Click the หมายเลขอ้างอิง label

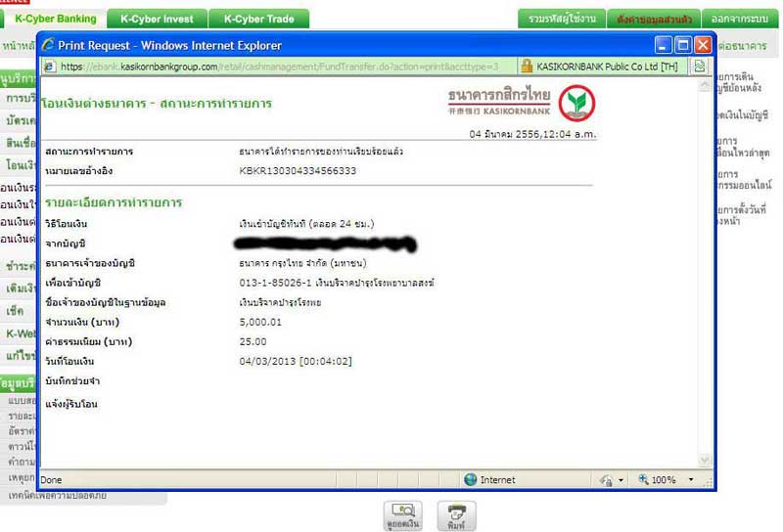pyautogui.click(x=78, y=171)
